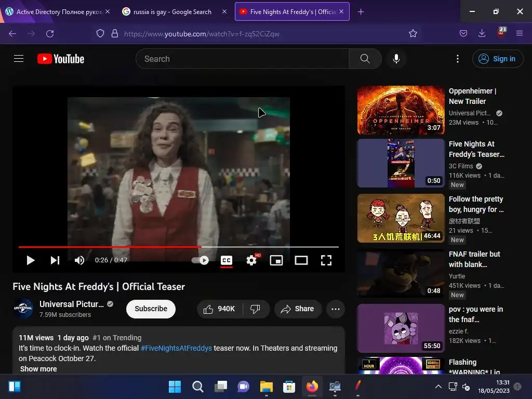Open YouTube settings three-dot menu
Image resolution: width=532 pixels, height=399 pixels.
click(457, 59)
